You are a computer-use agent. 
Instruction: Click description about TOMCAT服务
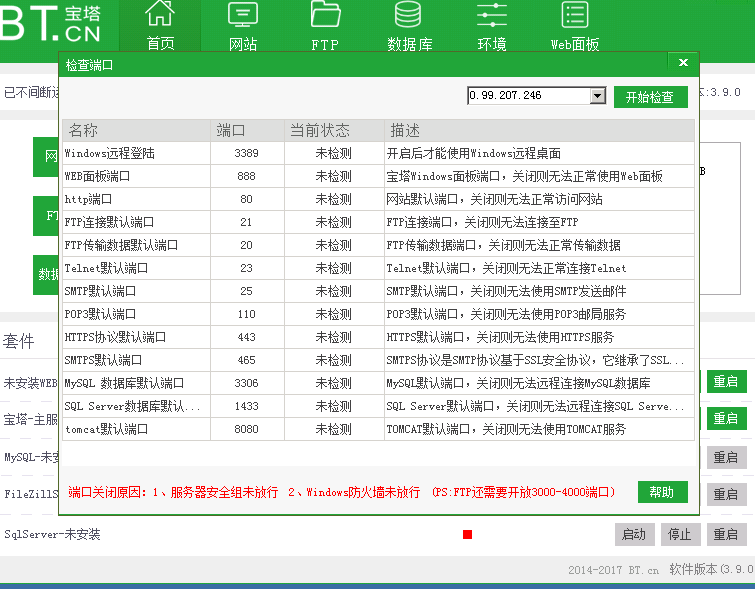click(x=506, y=429)
